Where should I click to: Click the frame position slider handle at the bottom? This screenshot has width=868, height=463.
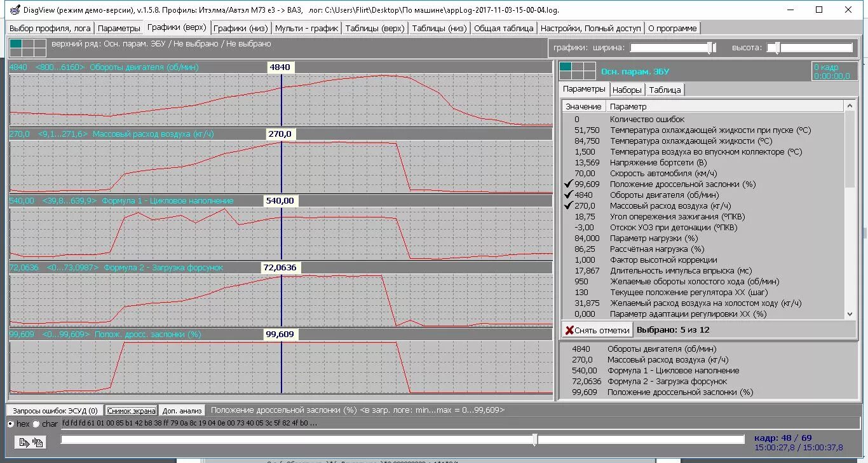pos(535,439)
